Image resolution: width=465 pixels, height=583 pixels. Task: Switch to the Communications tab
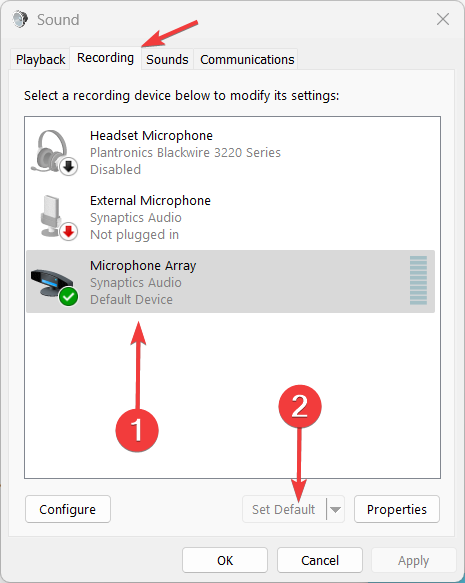[x=247, y=59]
